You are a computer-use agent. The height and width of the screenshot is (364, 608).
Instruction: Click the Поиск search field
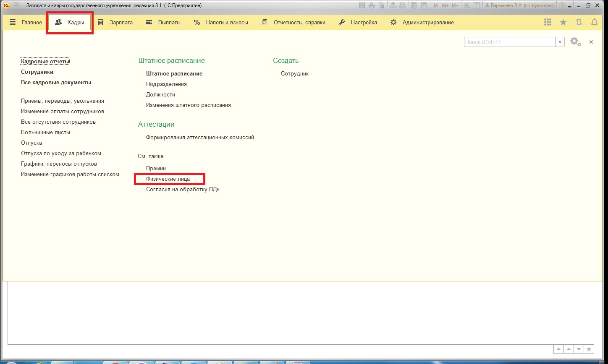coord(509,42)
